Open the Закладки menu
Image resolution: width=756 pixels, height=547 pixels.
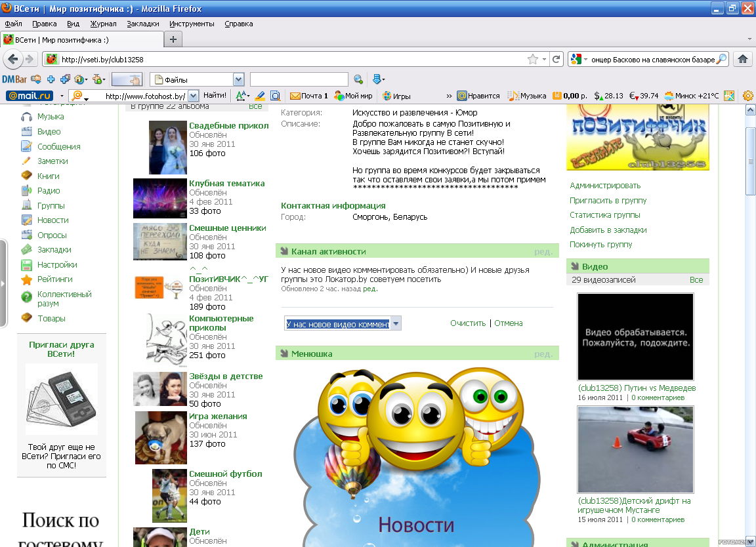142,24
